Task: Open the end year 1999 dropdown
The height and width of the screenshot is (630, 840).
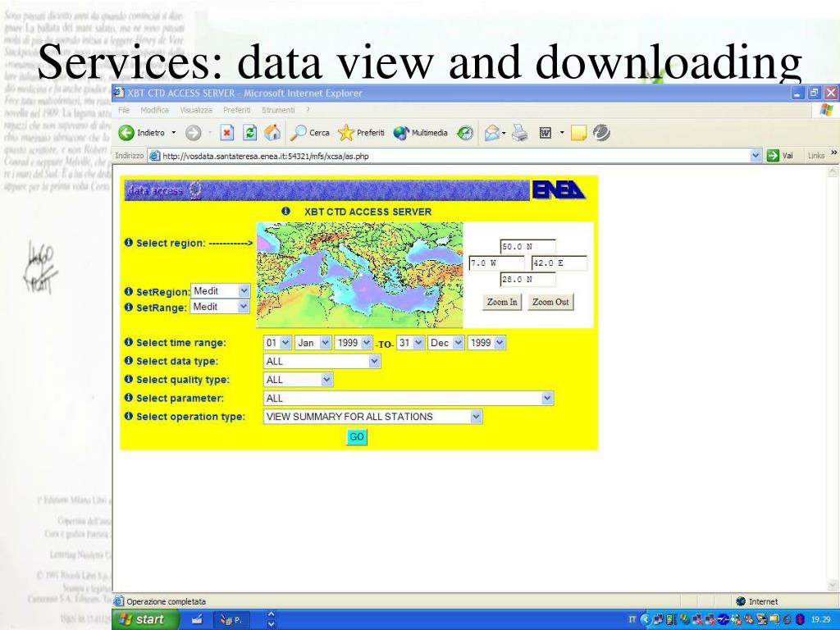Action: pos(486,343)
